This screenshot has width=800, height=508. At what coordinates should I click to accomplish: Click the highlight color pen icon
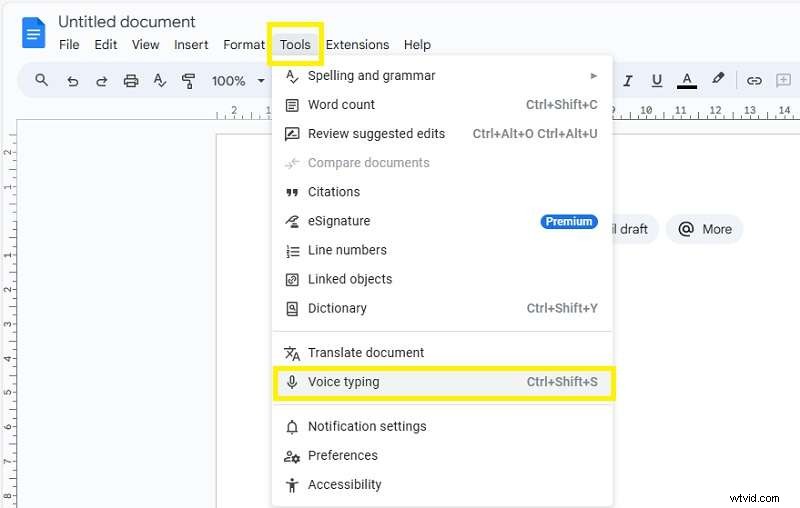[717, 81]
